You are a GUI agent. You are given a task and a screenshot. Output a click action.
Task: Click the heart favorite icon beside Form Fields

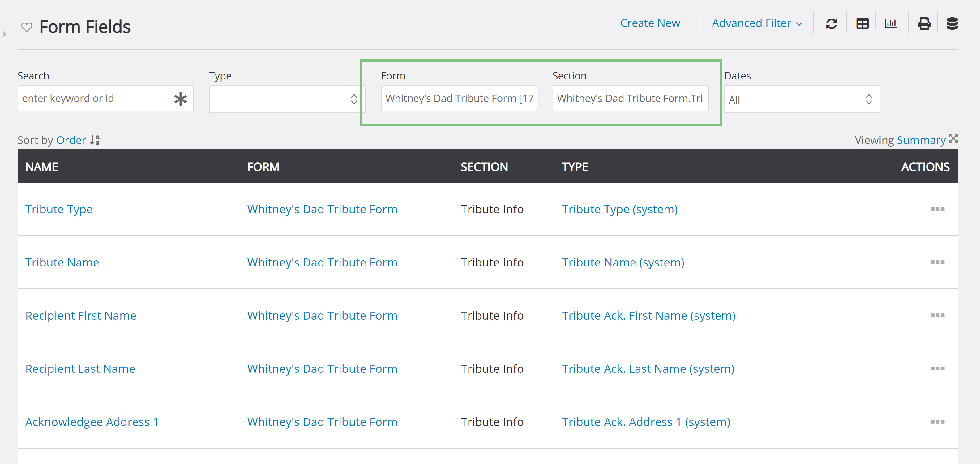[x=26, y=27]
